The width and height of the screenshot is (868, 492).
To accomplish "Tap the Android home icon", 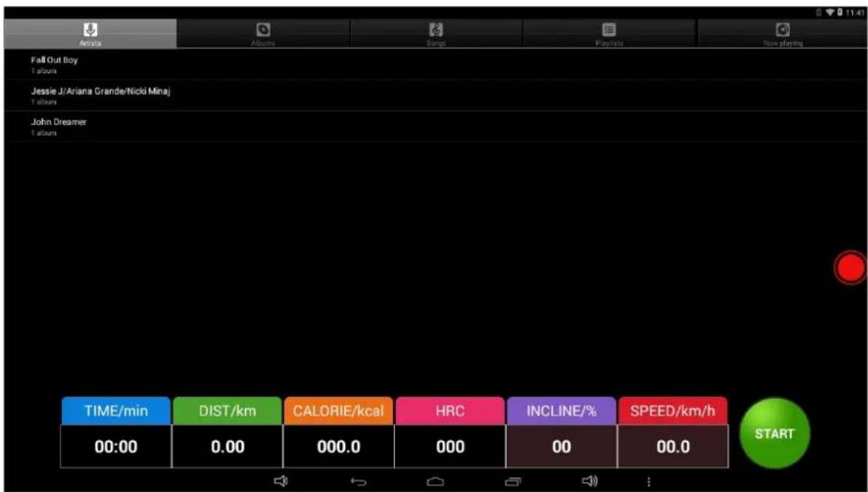I will (x=435, y=482).
